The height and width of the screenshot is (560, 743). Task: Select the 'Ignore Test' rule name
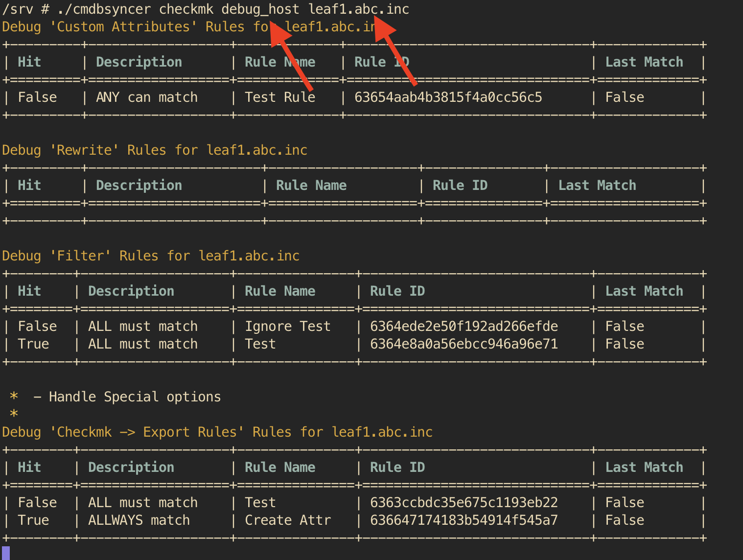(x=288, y=327)
